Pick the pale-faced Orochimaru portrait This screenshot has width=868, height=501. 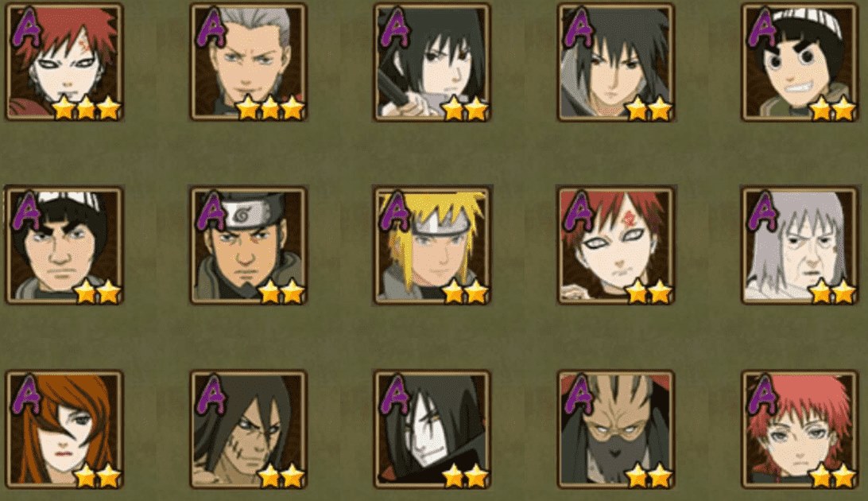click(432, 429)
